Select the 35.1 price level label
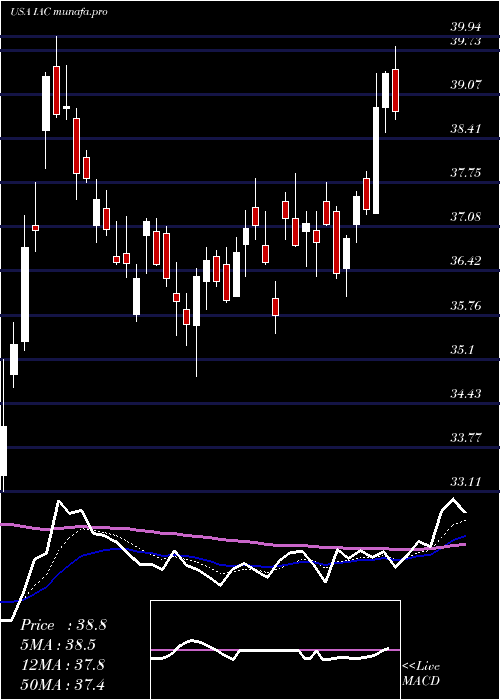The width and height of the screenshot is (500, 700). point(462,349)
